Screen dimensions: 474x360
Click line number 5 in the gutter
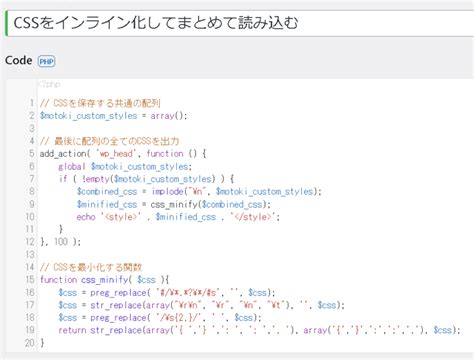coord(31,154)
